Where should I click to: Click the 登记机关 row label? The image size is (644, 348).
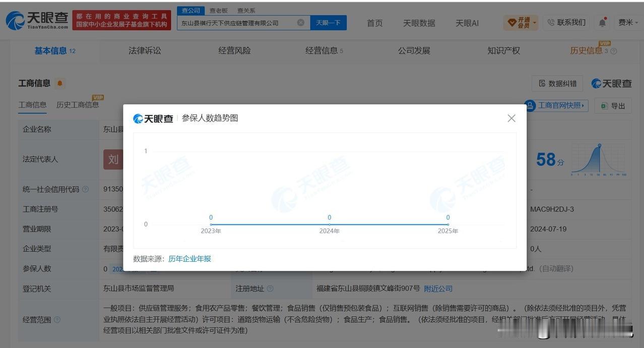[37, 288]
